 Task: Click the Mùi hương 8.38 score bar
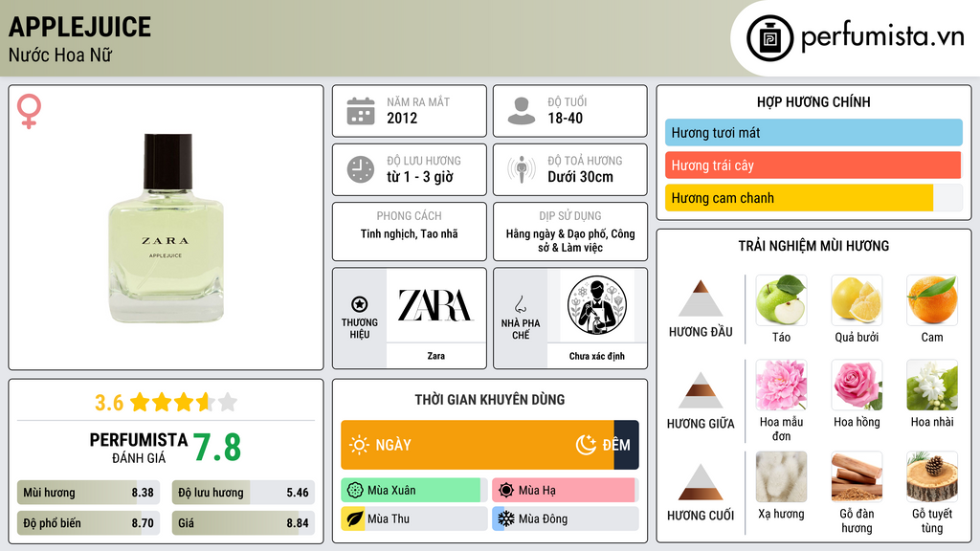point(89,493)
